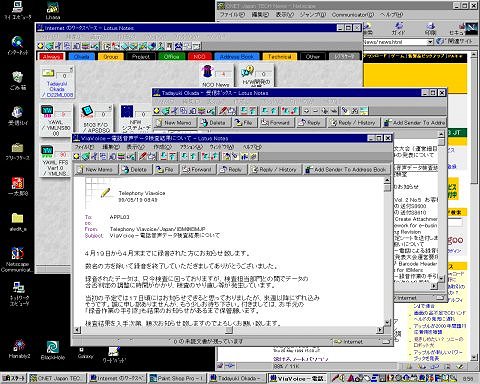Click New Memo in the ViaVoice message window
The width and height of the screenshot is (480, 384).
pos(96,169)
